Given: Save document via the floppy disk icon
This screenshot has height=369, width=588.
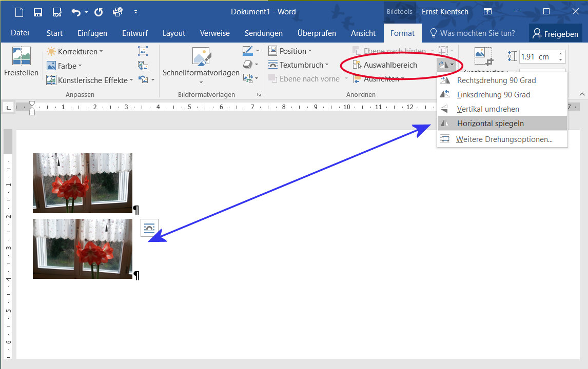Looking at the screenshot, I should [37, 12].
